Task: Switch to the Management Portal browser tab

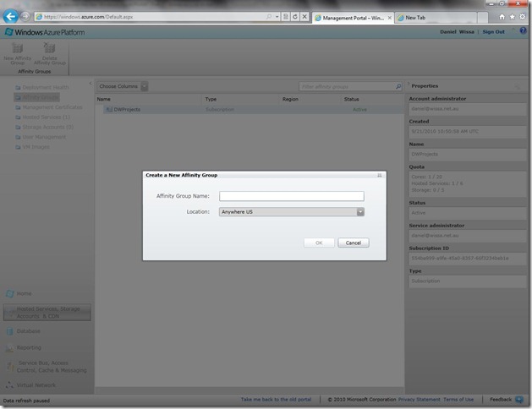Action: tap(348, 16)
